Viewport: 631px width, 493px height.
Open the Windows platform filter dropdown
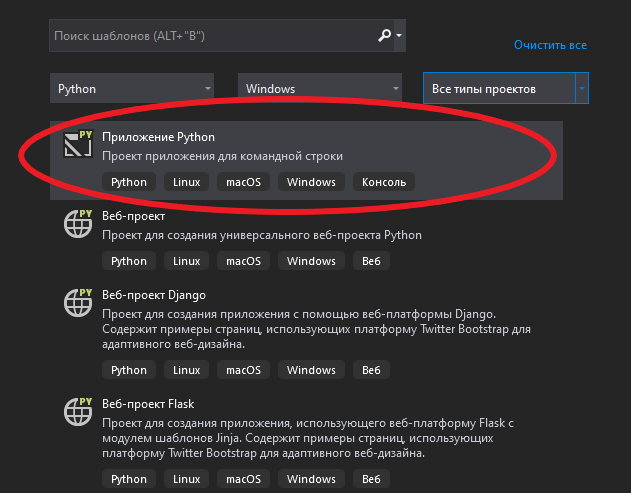(320, 88)
